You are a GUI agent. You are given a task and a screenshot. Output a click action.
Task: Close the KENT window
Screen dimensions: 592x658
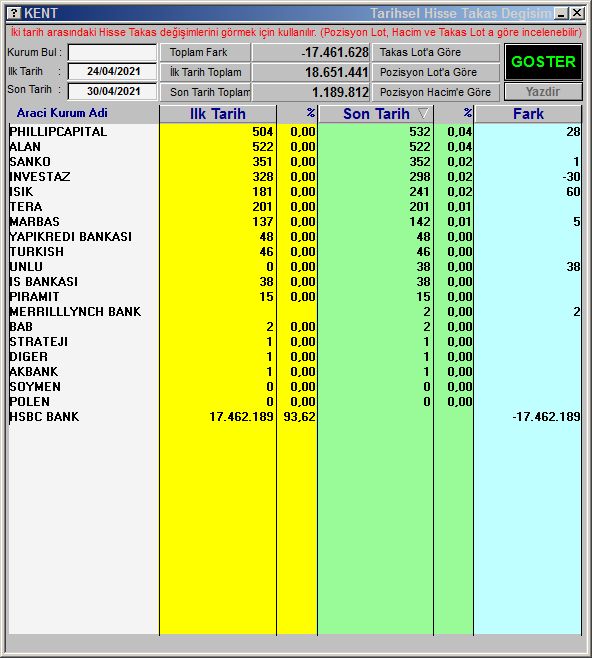point(577,13)
